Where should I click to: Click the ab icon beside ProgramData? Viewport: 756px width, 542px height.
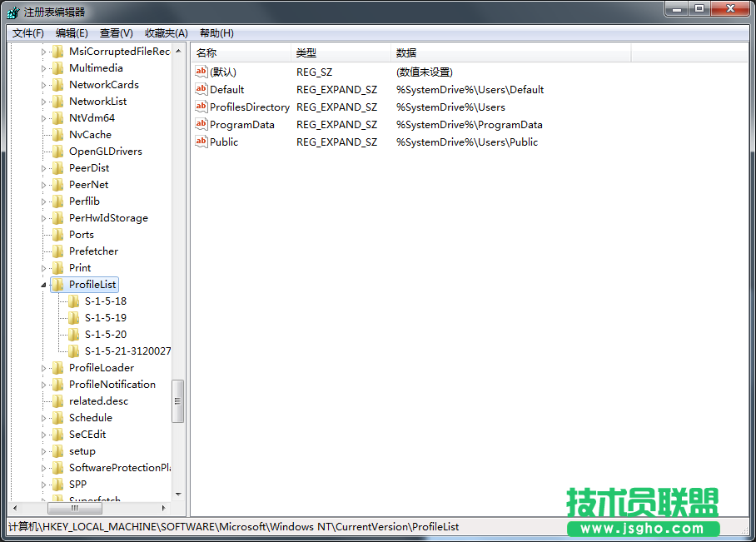pyautogui.click(x=201, y=124)
